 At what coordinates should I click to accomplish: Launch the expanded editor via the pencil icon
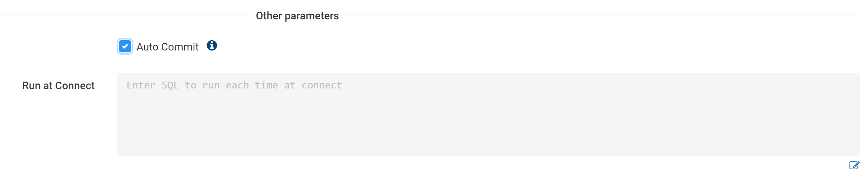coord(854,165)
